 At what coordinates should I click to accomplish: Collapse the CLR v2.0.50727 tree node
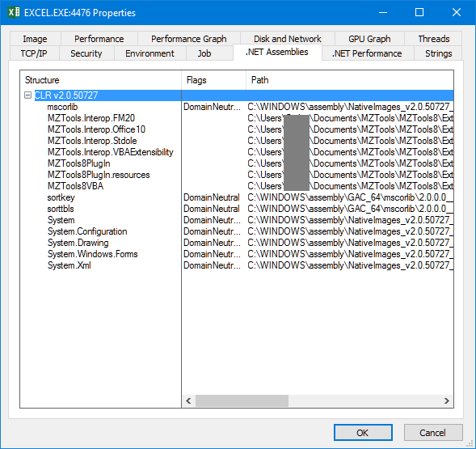27,95
